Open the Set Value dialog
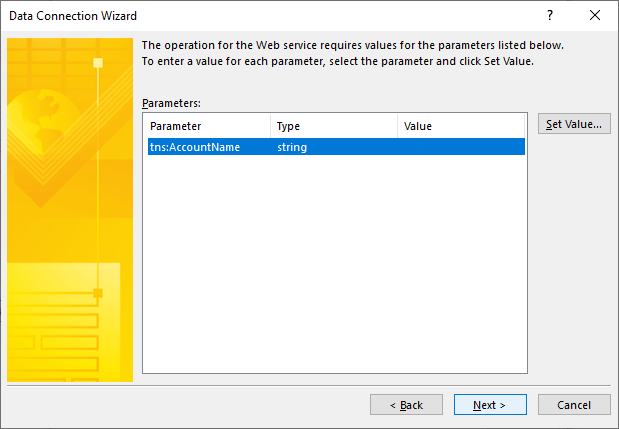The image size is (619, 429). [573, 125]
